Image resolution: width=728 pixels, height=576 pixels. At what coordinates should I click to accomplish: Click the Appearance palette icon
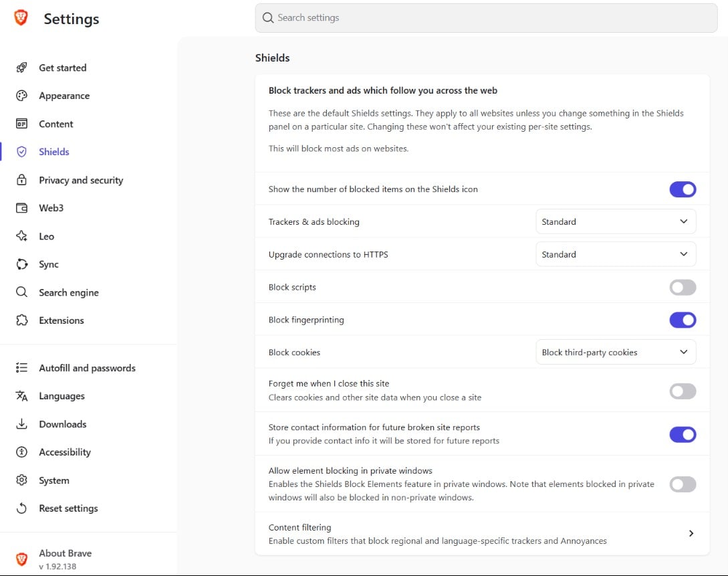21,96
